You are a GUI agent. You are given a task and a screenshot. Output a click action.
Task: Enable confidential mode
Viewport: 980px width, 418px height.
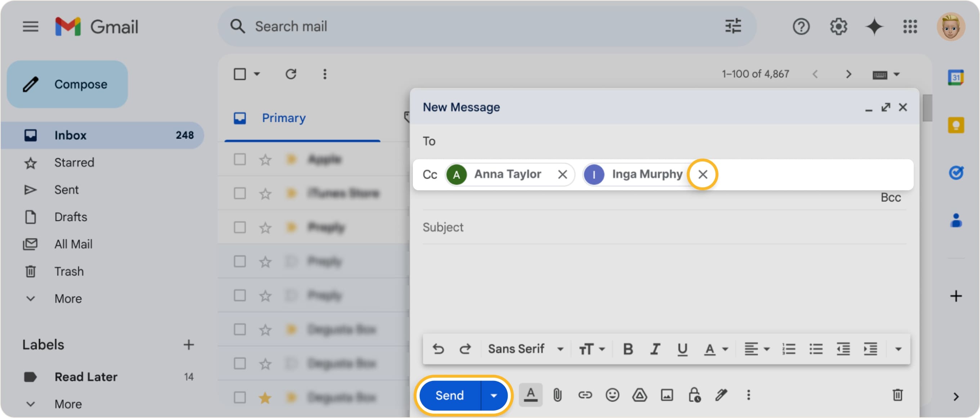point(694,395)
